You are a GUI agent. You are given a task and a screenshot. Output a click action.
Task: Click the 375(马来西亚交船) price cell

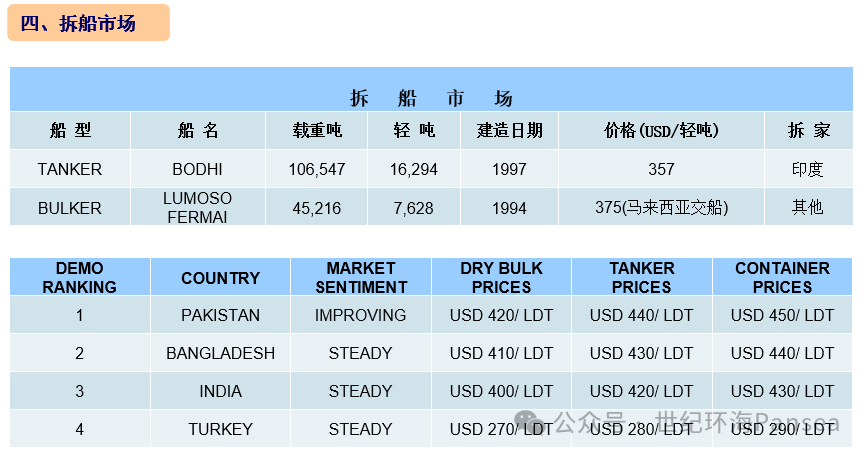coord(661,207)
